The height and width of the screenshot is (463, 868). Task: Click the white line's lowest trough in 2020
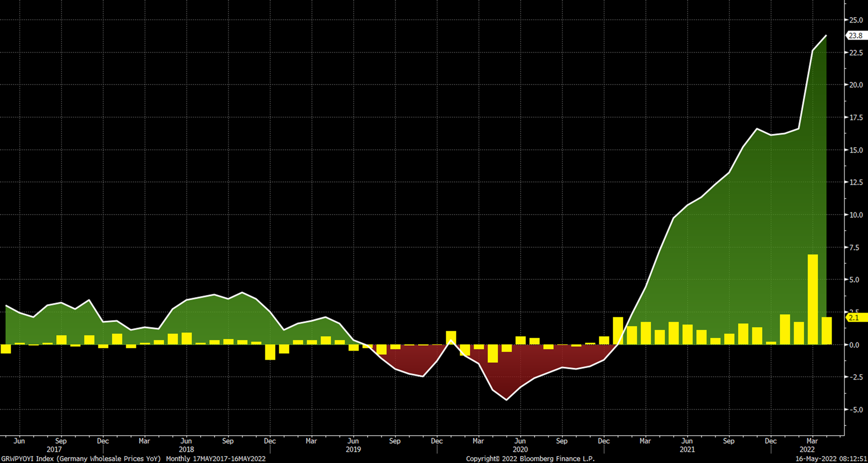[506, 399]
